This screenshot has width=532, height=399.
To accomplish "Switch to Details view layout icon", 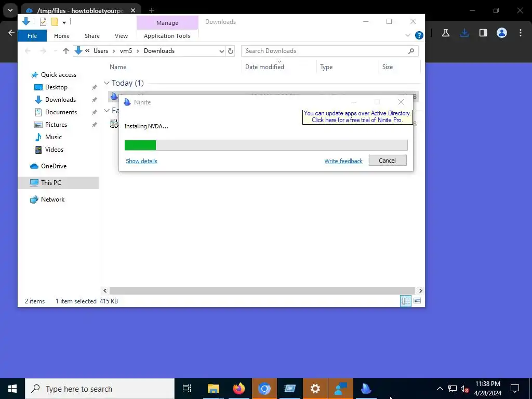I will pos(406,301).
